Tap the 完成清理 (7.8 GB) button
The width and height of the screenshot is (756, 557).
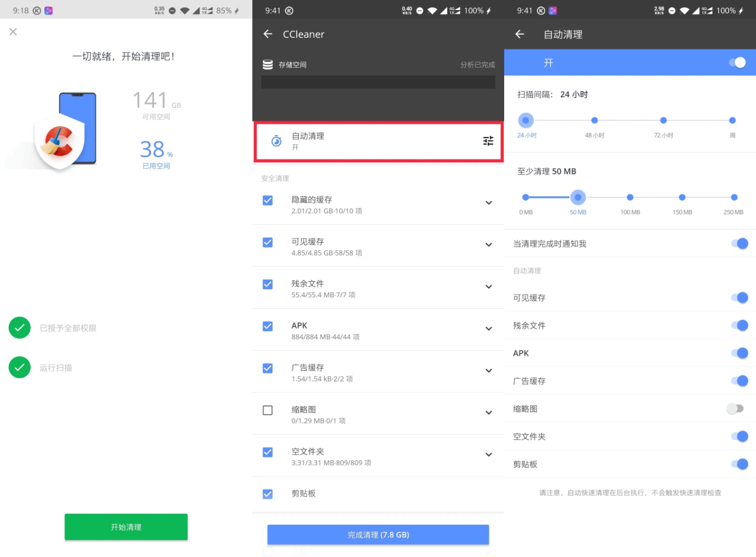(378, 534)
